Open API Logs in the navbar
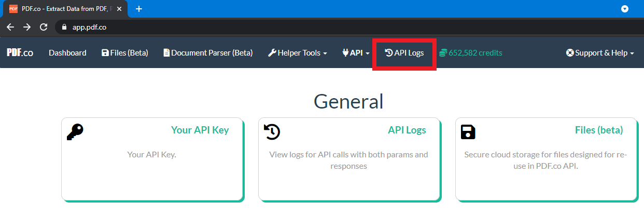 click(x=404, y=53)
